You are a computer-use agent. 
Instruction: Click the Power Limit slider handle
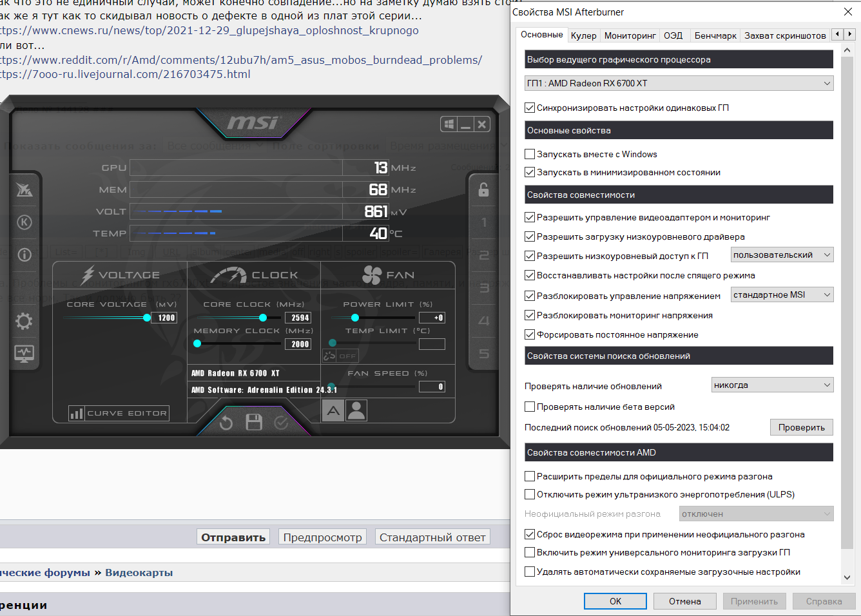pyautogui.click(x=355, y=318)
